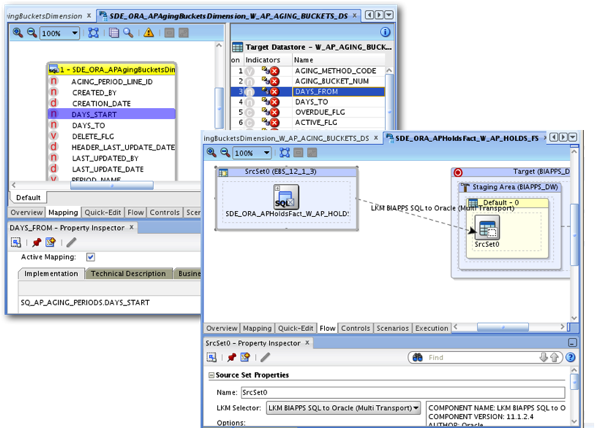This screenshot has height=428, width=600.
Task: Click the Indicators column header
Action: point(263,60)
